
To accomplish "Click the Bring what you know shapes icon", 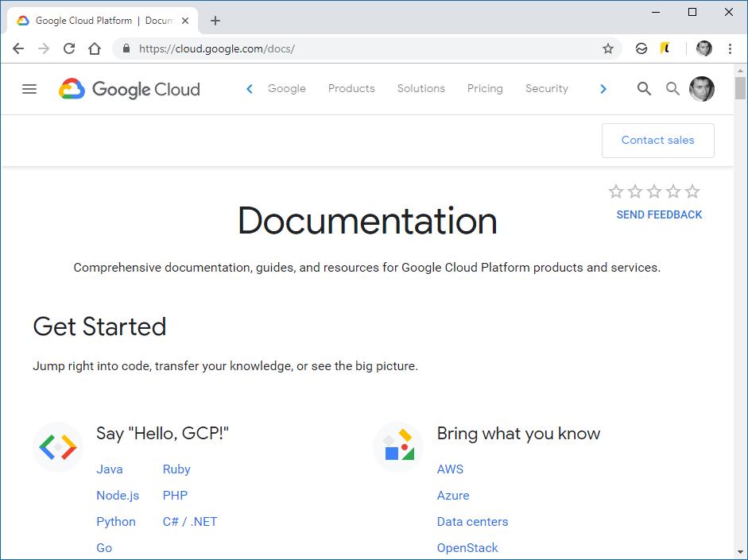I will coord(398,447).
